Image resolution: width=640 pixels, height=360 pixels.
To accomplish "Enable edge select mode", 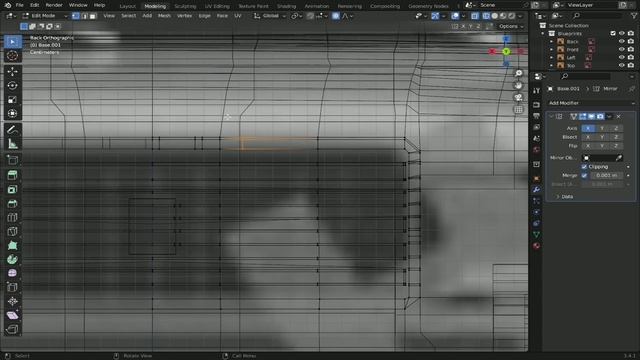I will 84,16.
